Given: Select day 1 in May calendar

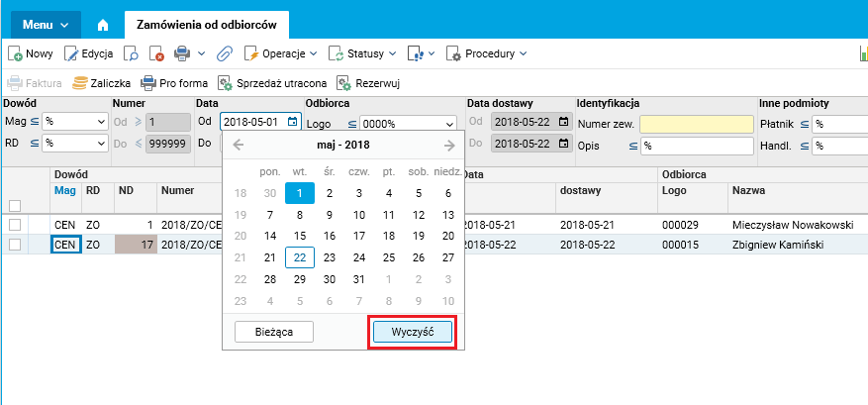Looking at the screenshot, I should [x=300, y=193].
